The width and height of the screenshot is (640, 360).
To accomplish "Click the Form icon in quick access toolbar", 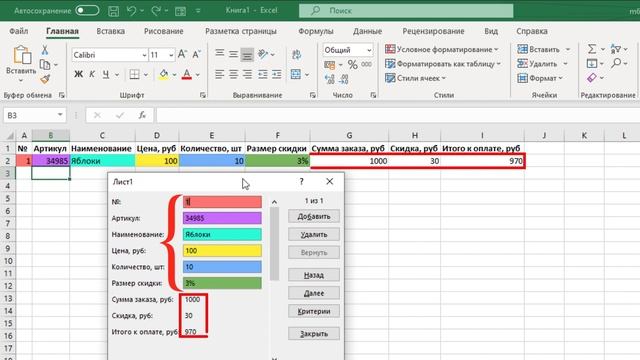I will point(180,11).
